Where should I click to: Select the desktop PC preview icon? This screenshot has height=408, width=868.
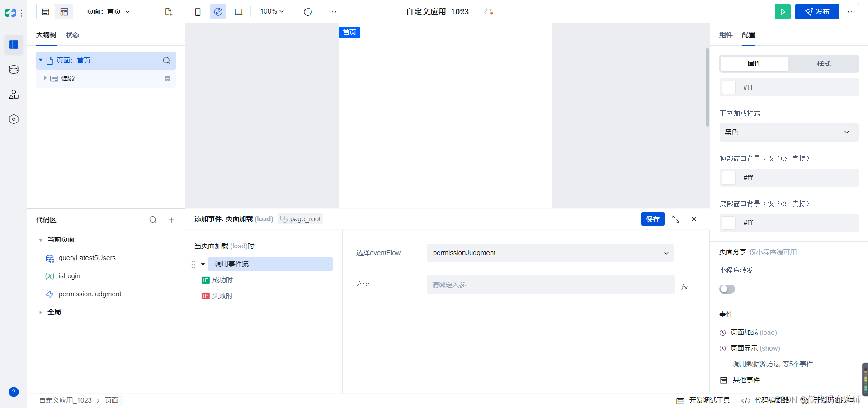pos(238,12)
